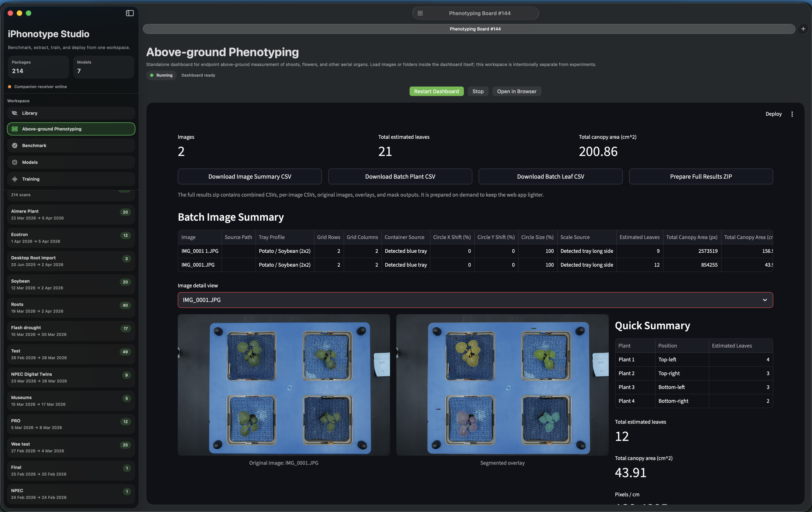Screen dimensions: 812x512
Task: Open the Phenotyping Board #144 title switcher
Action: (475, 13)
